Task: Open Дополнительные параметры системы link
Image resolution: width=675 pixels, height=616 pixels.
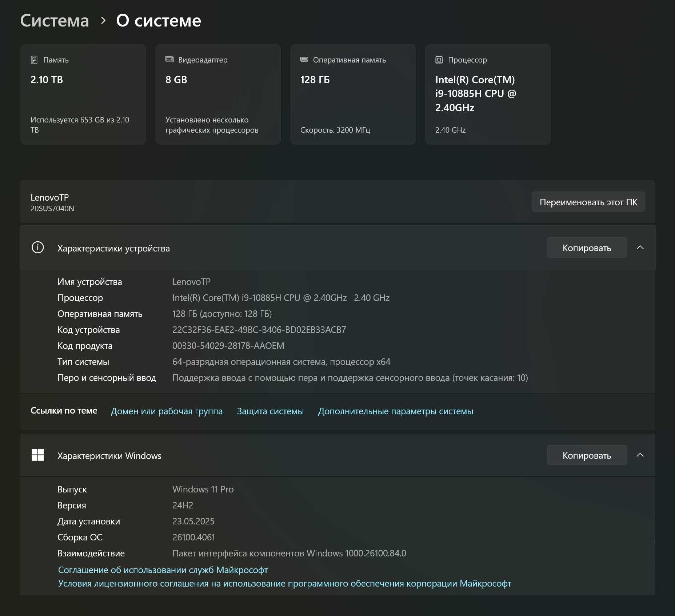Action: pos(396,411)
